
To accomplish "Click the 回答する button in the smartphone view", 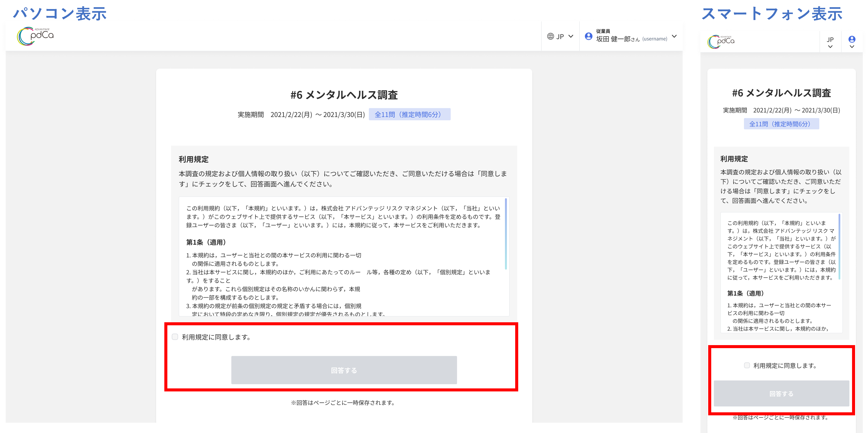I will [781, 394].
